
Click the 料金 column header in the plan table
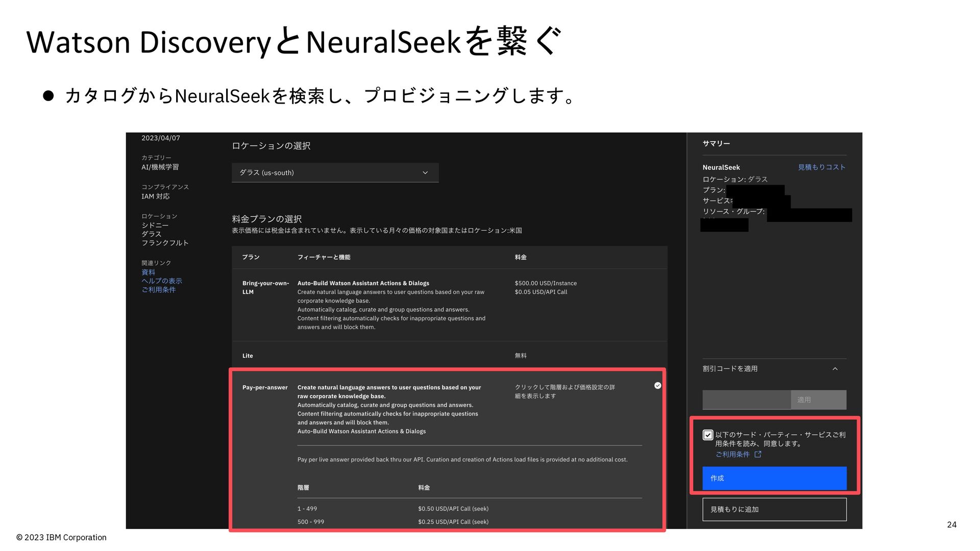click(521, 257)
